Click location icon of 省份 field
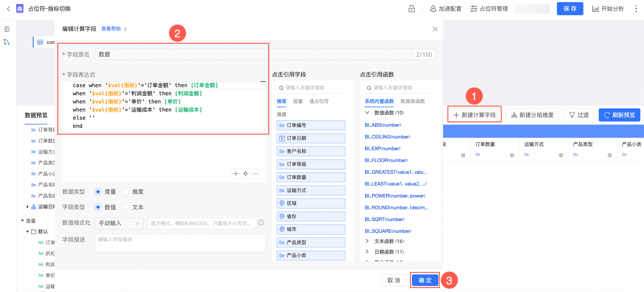Image resolution: width=644 pixels, height=292 pixels. pos(282,216)
